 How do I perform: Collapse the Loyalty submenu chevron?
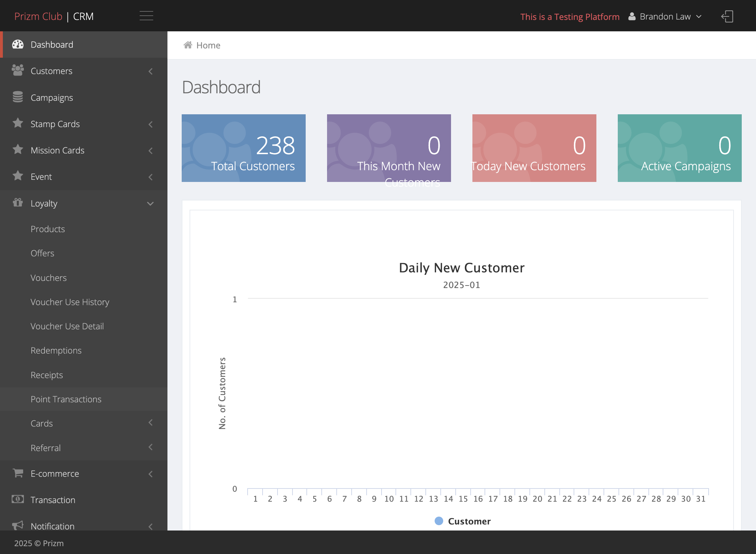150,204
